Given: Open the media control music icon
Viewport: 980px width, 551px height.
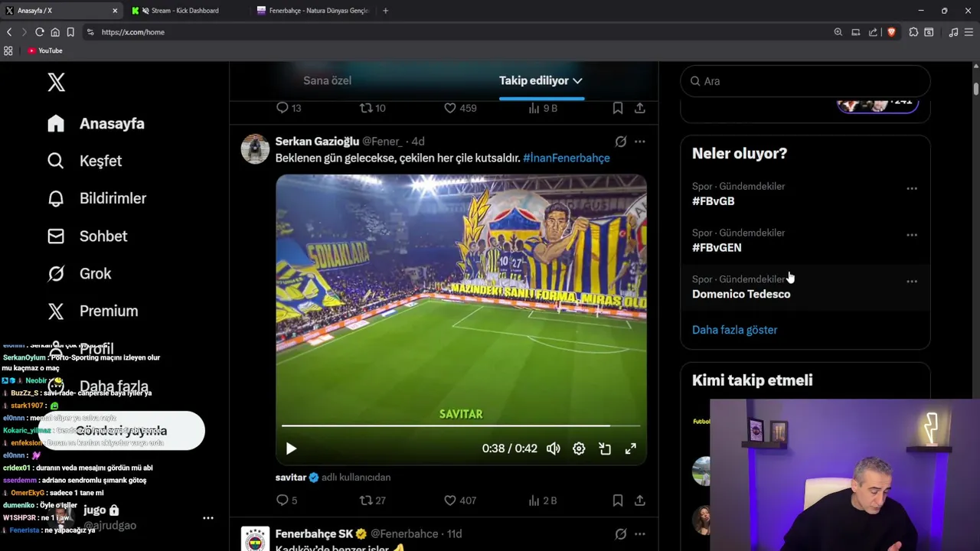Looking at the screenshot, I should click(953, 32).
